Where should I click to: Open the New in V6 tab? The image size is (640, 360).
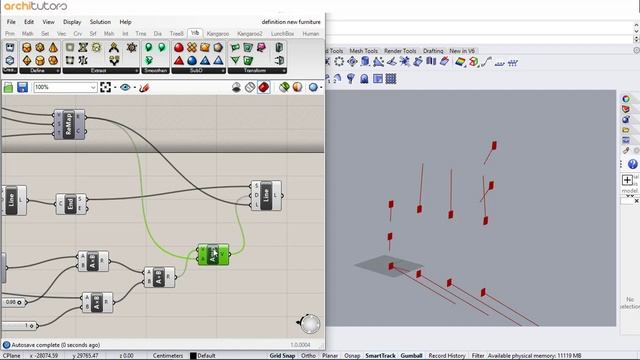pyautogui.click(x=462, y=51)
